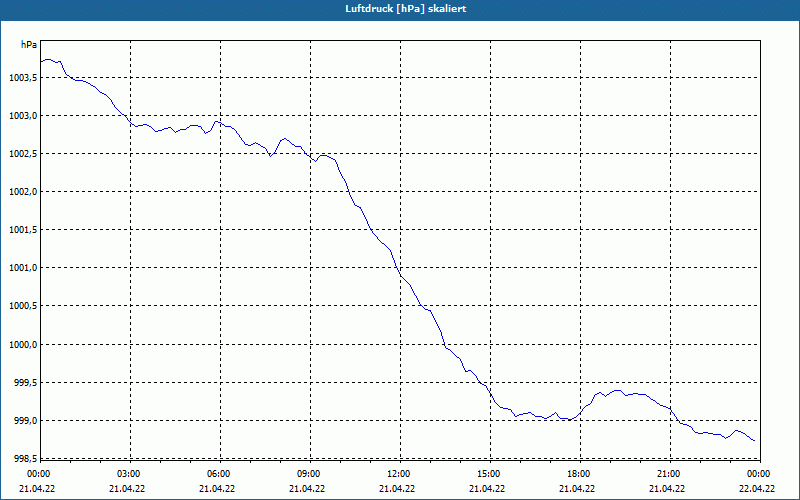Click the 22.04.22 date label on the x-axis
Image resolution: width=800 pixels, height=500 pixels.
[x=757, y=488]
